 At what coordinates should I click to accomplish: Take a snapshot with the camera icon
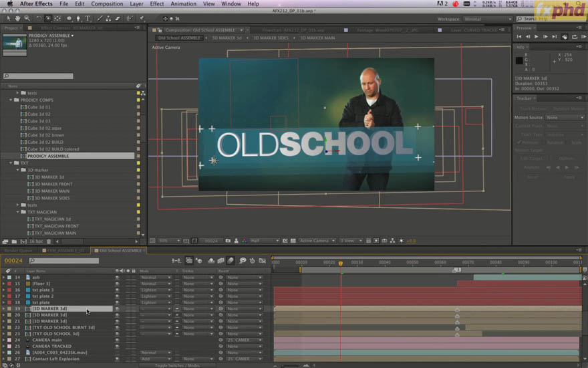228,241
